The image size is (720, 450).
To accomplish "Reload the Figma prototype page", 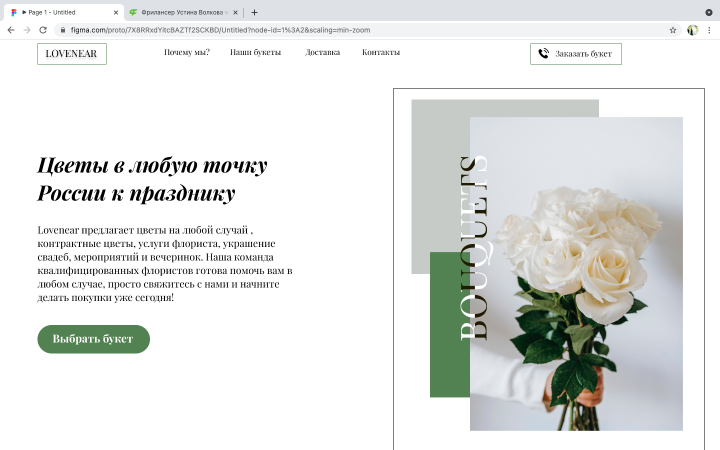I will (43, 30).
